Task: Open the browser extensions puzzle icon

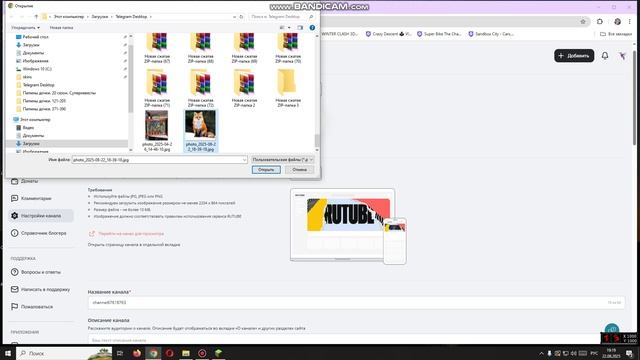Action: (600, 22)
